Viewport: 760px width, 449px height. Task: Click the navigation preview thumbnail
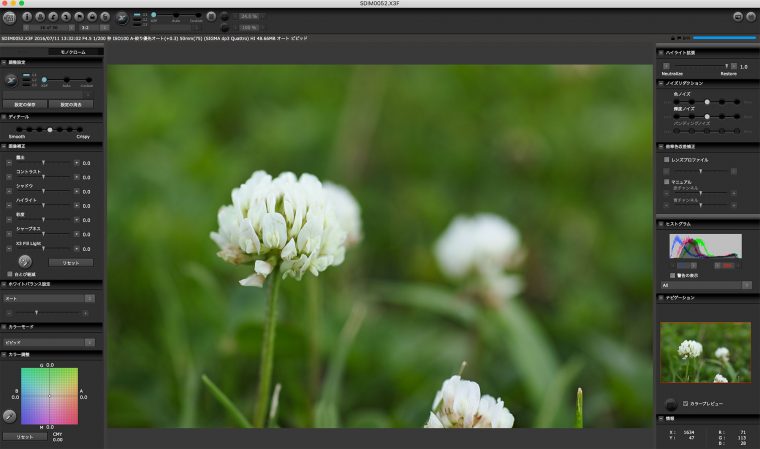706,353
